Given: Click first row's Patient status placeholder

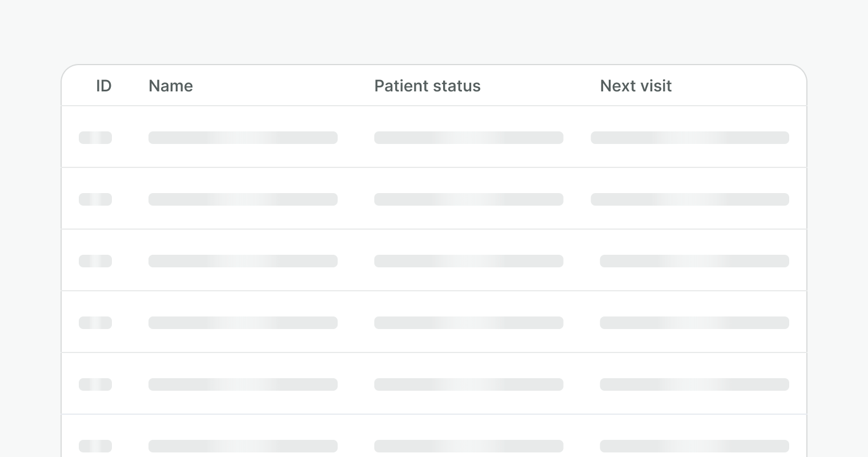Looking at the screenshot, I should pyautogui.click(x=468, y=138).
